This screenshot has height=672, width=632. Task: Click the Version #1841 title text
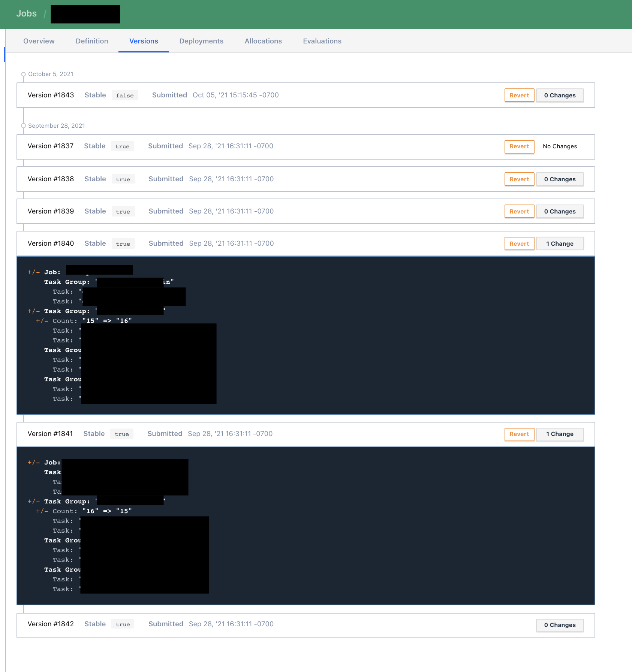tap(50, 434)
